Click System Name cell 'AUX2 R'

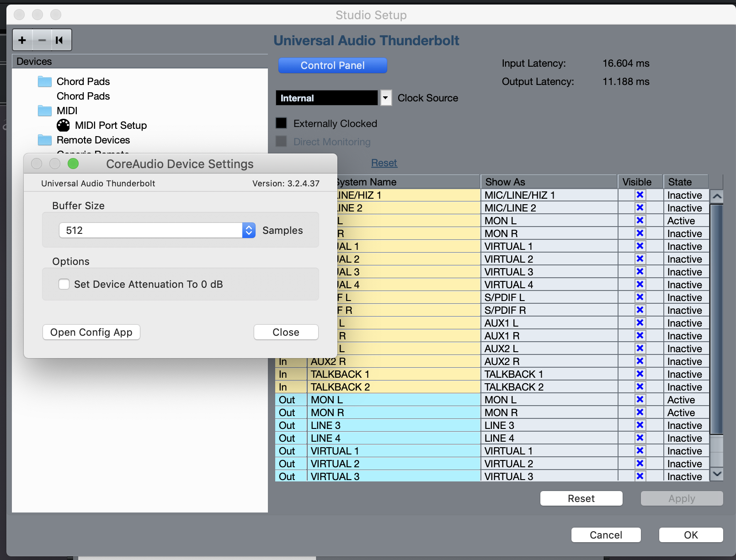click(x=394, y=361)
